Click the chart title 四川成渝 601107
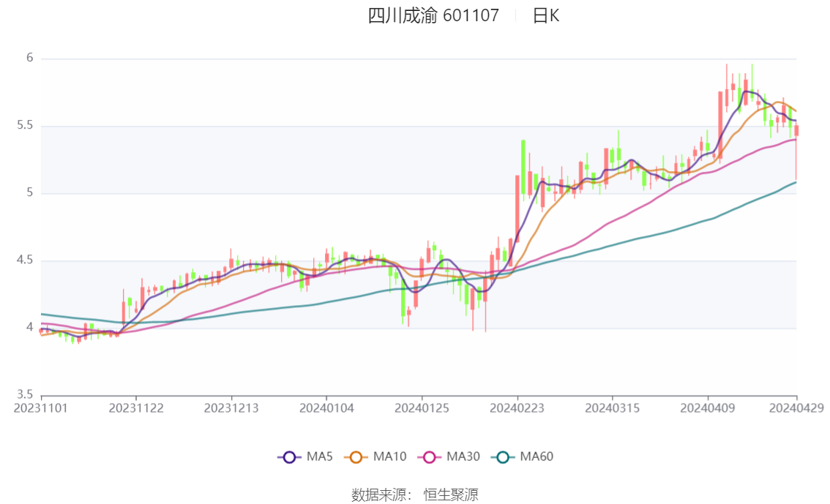Viewport: 830px width, 504px height. [433, 15]
